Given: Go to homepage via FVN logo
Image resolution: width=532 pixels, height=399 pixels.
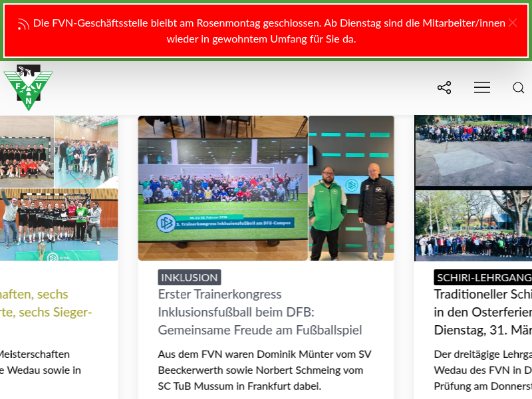Looking at the screenshot, I should coord(28,87).
